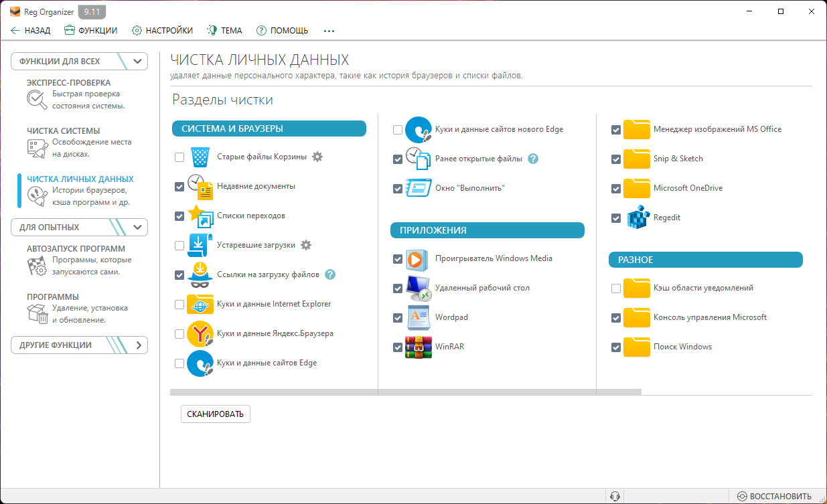827x504 pixels.
Task: Open the Функции menu
Action: point(91,31)
